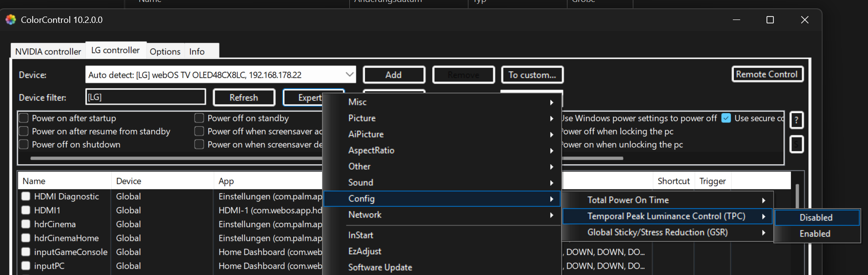The width and height of the screenshot is (868, 275).
Task: Toggle Power off when screensaver activates
Action: (199, 131)
